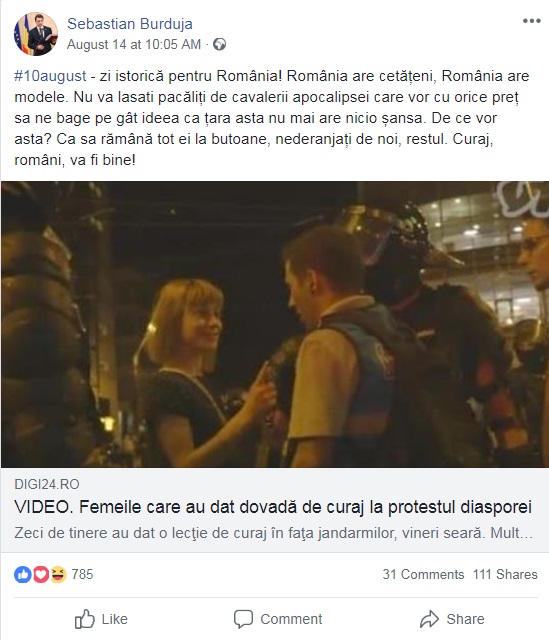Viewport: 549px width, 640px height.
Task: Open Sebastian Burduja's profile name link
Action: click(130, 24)
